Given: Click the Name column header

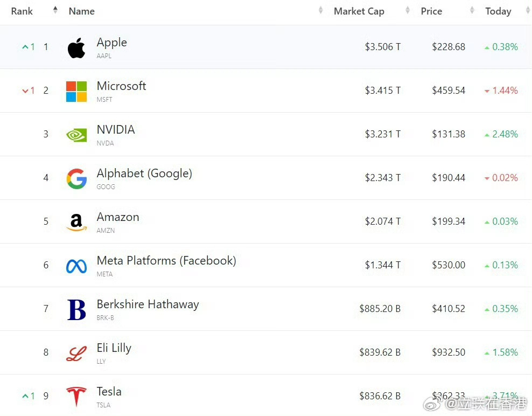Looking at the screenshot, I should (82, 11).
